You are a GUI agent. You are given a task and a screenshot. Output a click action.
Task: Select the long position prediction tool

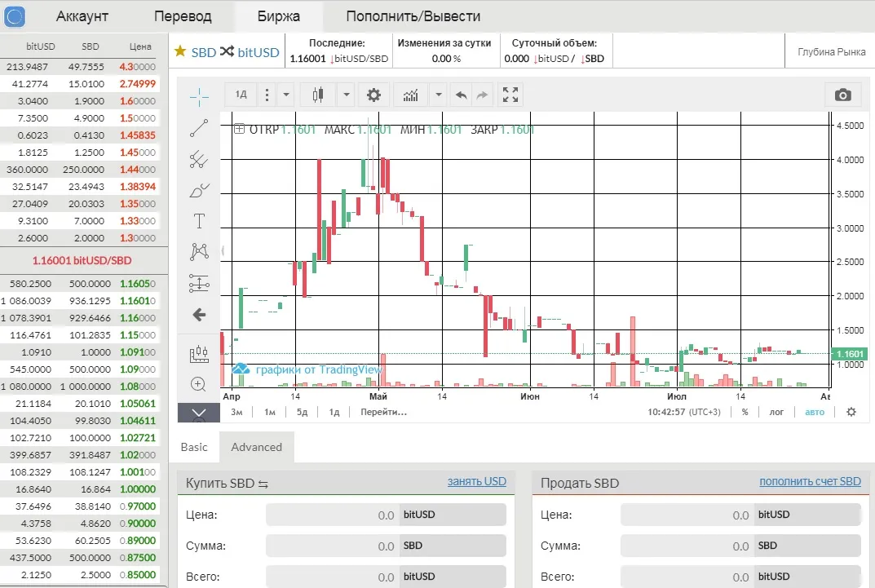coord(199,283)
